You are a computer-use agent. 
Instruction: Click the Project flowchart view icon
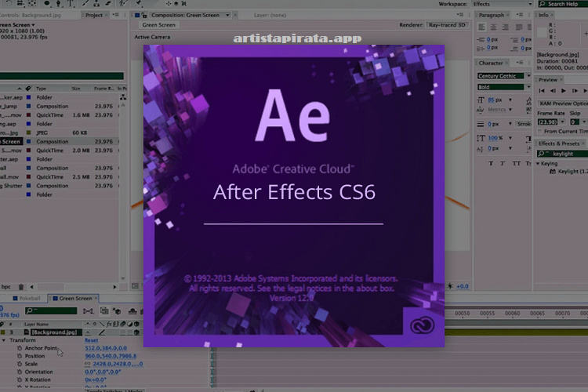click(122, 97)
